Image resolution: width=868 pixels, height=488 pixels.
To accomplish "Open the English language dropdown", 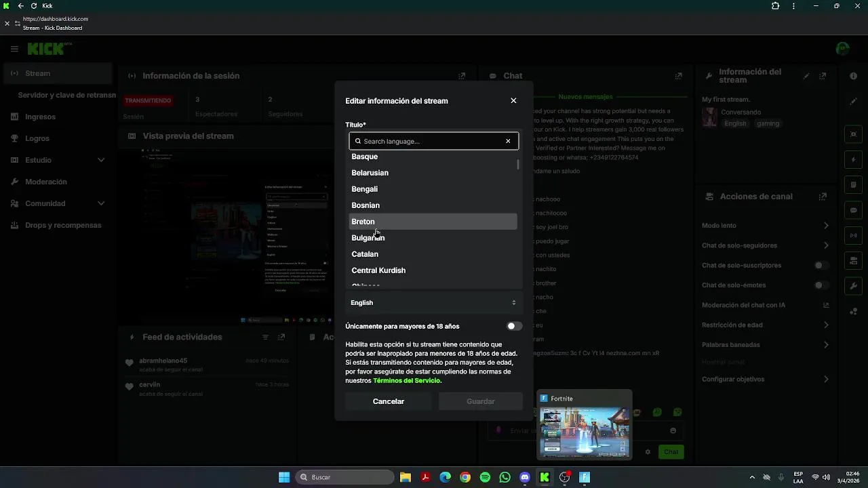I will click(433, 302).
